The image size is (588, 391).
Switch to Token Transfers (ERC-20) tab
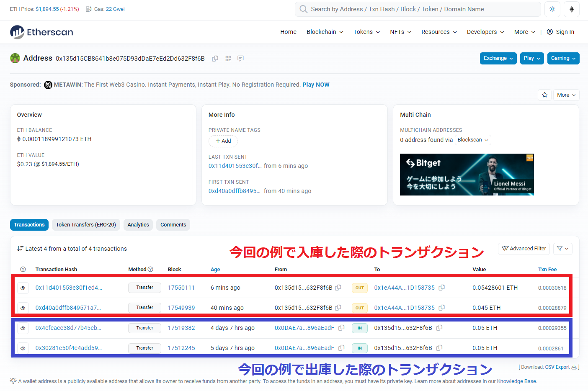point(86,225)
